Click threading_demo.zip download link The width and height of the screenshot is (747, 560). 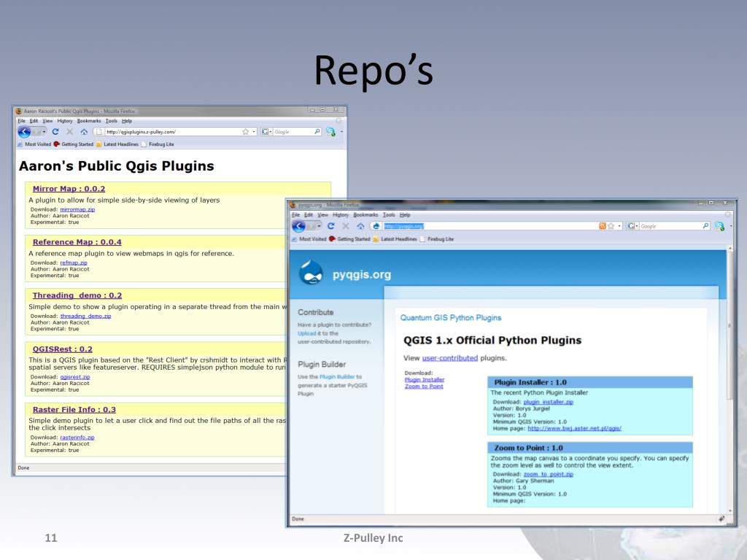click(x=85, y=316)
